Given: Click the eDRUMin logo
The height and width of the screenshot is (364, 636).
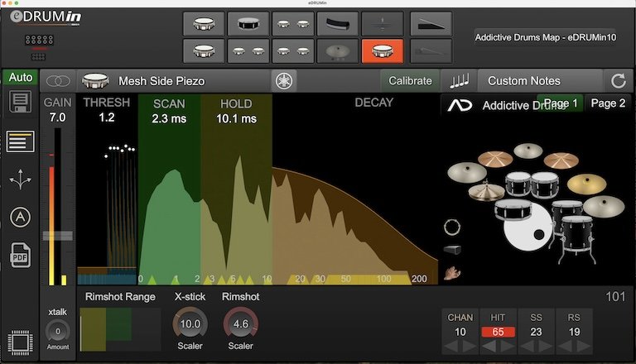Looking at the screenshot, I should pos(46,17).
